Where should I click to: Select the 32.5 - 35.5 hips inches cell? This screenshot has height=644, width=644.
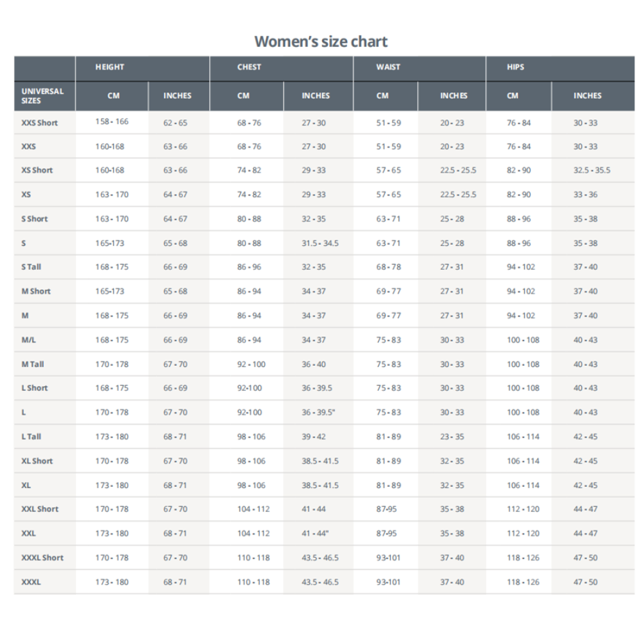pyautogui.click(x=592, y=170)
